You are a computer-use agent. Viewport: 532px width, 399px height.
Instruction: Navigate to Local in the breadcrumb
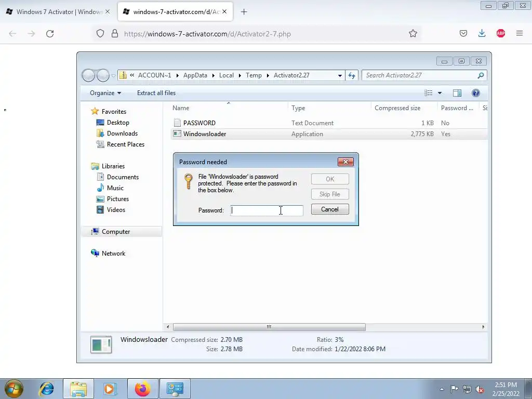(227, 75)
